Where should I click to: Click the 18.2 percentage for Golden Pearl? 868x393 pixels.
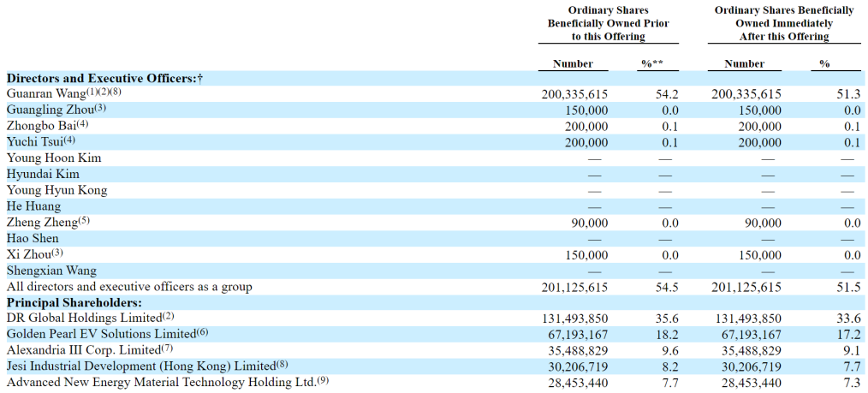[669, 335]
